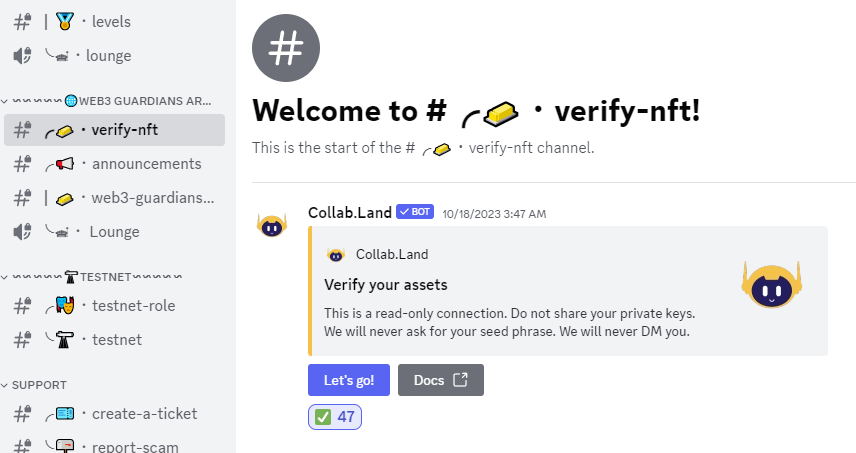Collapse the TESTNET category
This screenshot has width=856, height=453.
(x=92, y=277)
